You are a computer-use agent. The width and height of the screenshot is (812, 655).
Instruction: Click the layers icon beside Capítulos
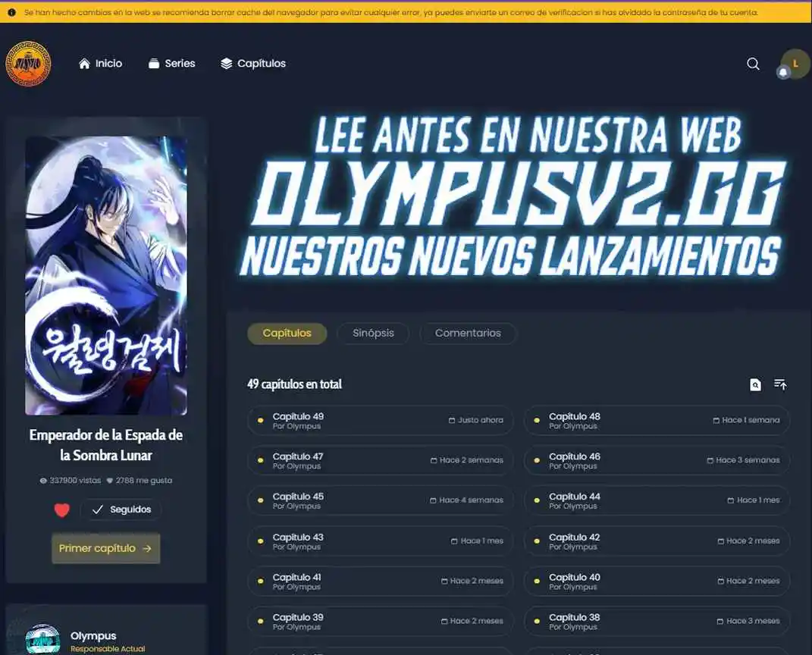click(x=226, y=63)
